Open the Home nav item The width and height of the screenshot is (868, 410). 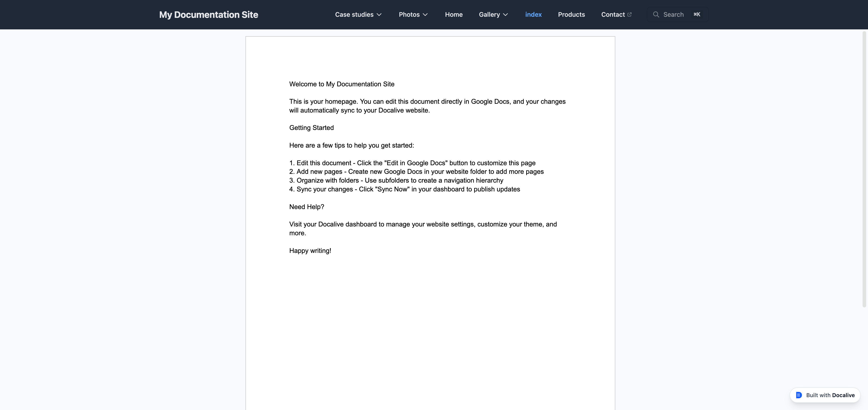[453, 14]
